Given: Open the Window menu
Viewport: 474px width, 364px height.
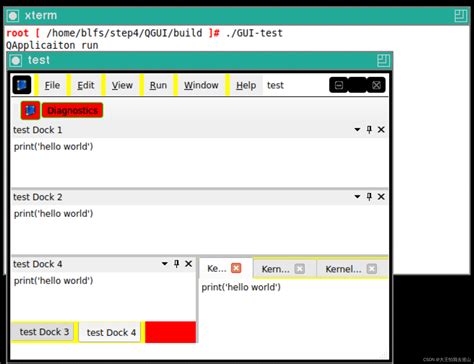Looking at the screenshot, I should point(201,85).
